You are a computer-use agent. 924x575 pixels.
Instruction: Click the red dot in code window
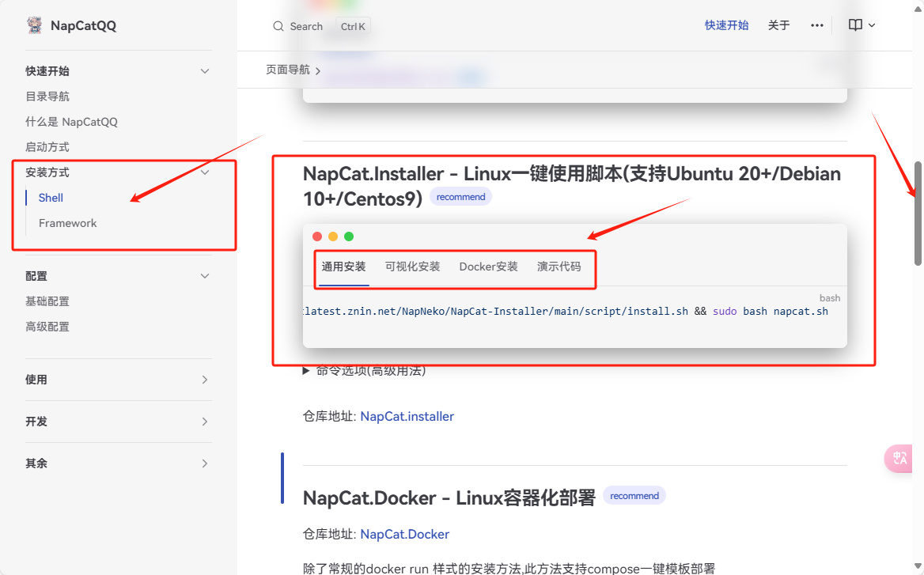point(317,236)
